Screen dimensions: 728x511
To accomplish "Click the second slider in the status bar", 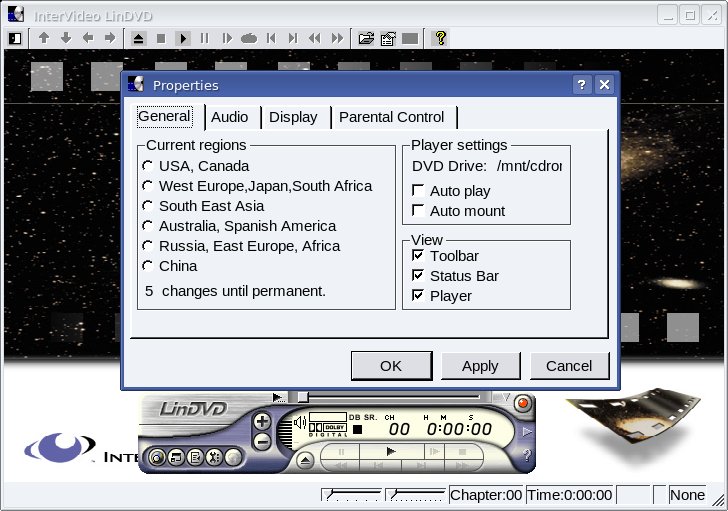I will click(x=416, y=495).
